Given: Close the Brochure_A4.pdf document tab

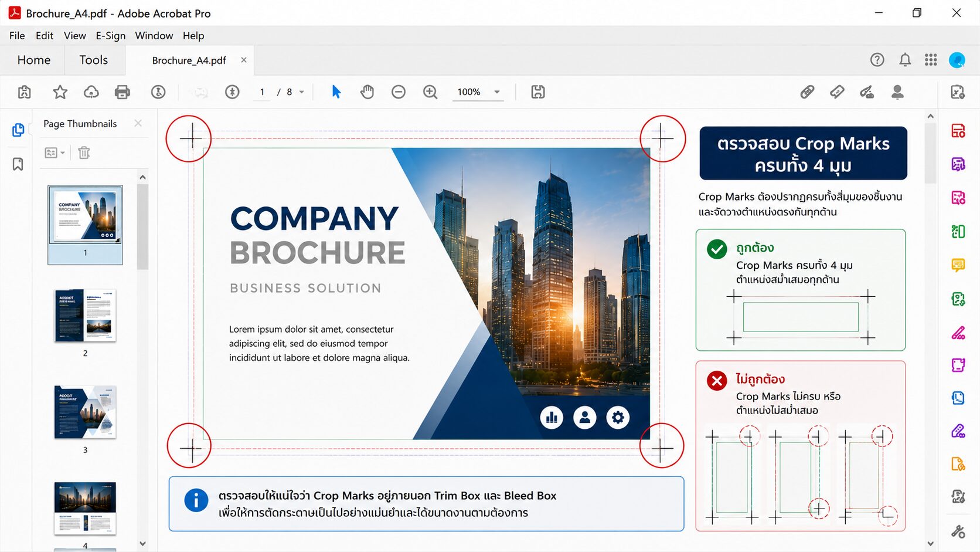Looking at the screenshot, I should tap(244, 60).
